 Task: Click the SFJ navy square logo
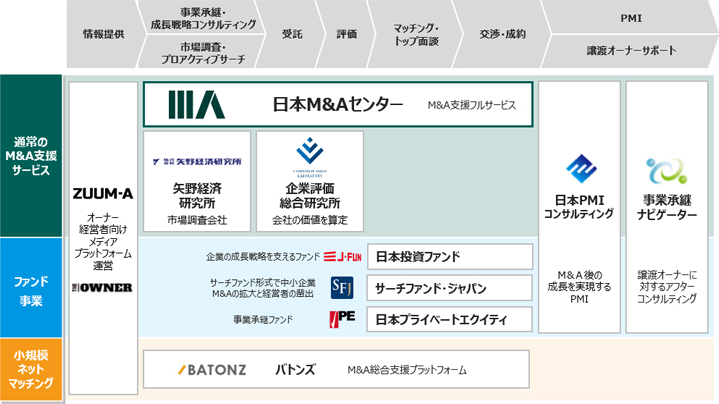(342, 288)
